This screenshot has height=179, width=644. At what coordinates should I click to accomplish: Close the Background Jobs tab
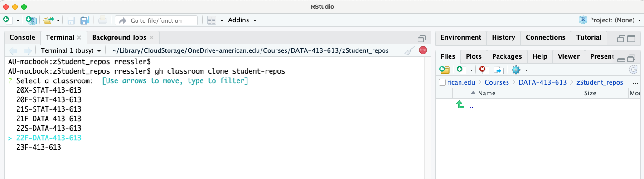pyautogui.click(x=151, y=38)
